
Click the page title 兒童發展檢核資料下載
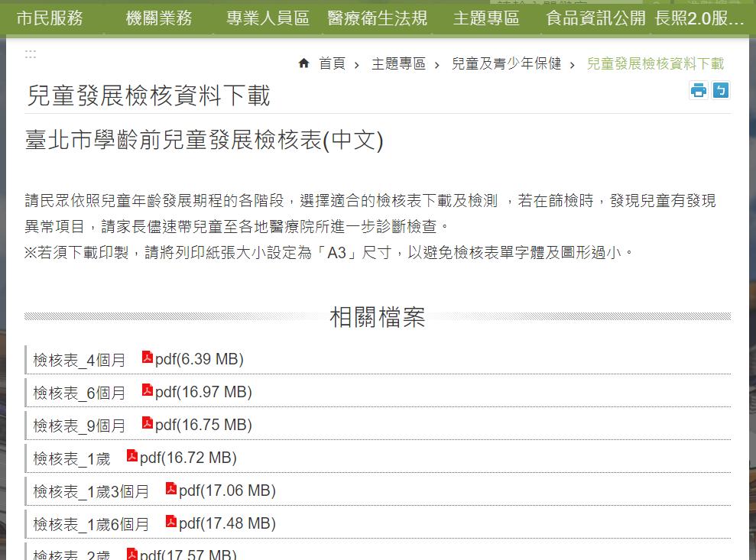148,95
